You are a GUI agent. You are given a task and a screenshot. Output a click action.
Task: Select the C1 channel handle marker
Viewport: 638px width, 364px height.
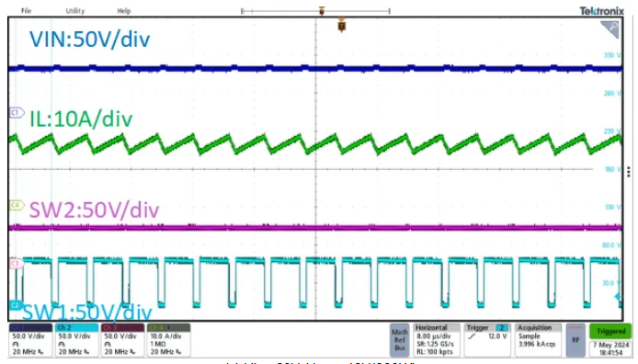pos(17,113)
